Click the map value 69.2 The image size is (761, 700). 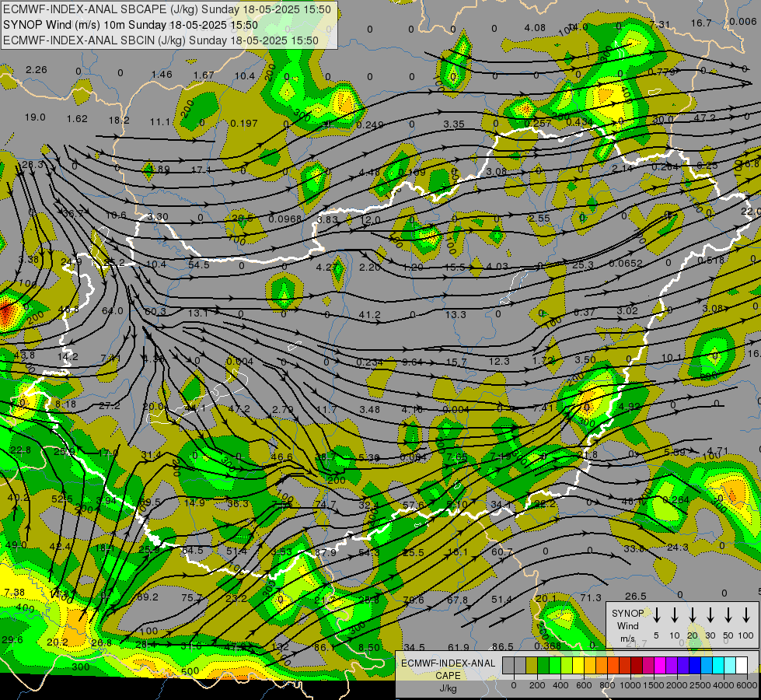[148, 597]
